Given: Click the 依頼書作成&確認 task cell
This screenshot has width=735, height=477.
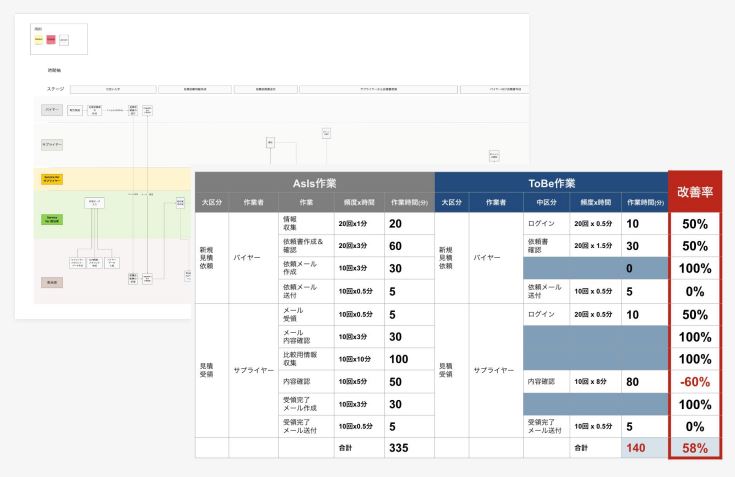Looking at the screenshot, I should [x=306, y=246].
